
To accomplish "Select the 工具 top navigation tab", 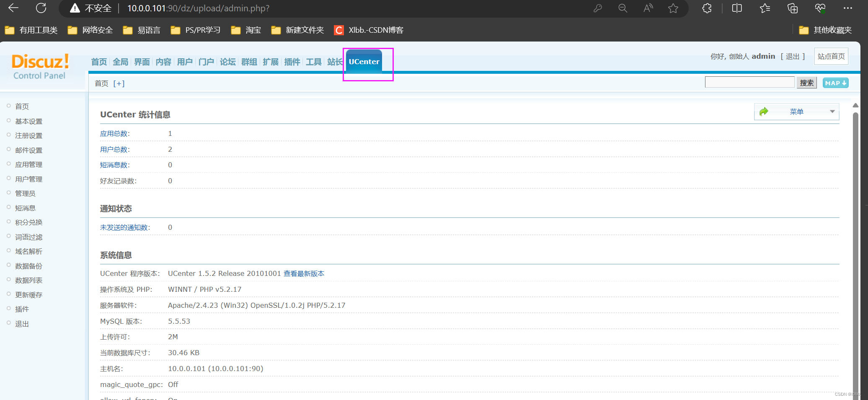I will [x=313, y=62].
